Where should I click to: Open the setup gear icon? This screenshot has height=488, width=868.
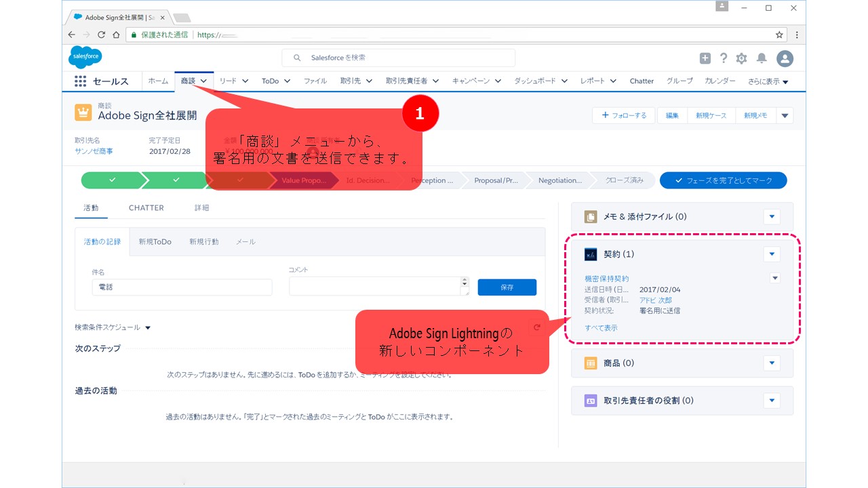[741, 58]
